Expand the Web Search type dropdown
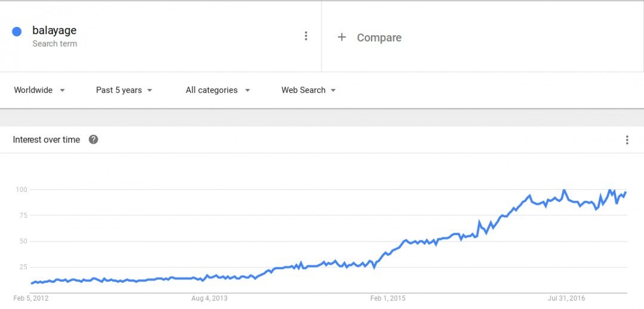The image size is (644, 309). coord(308,90)
